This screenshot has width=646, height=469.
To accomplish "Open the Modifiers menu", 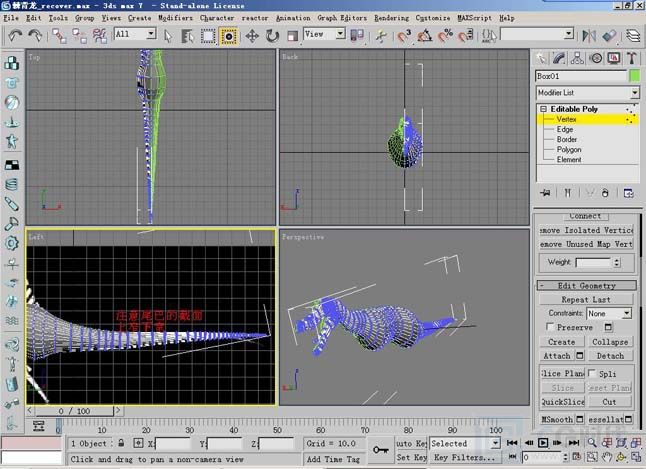I will coord(175,18).
